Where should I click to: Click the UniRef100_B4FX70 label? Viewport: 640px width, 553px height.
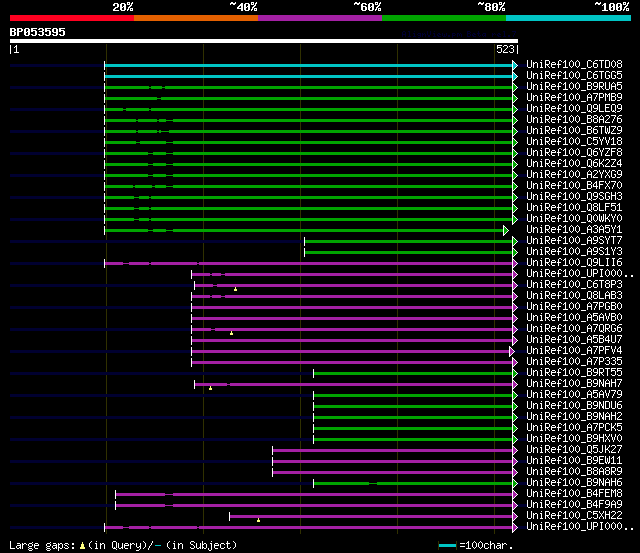574,186
